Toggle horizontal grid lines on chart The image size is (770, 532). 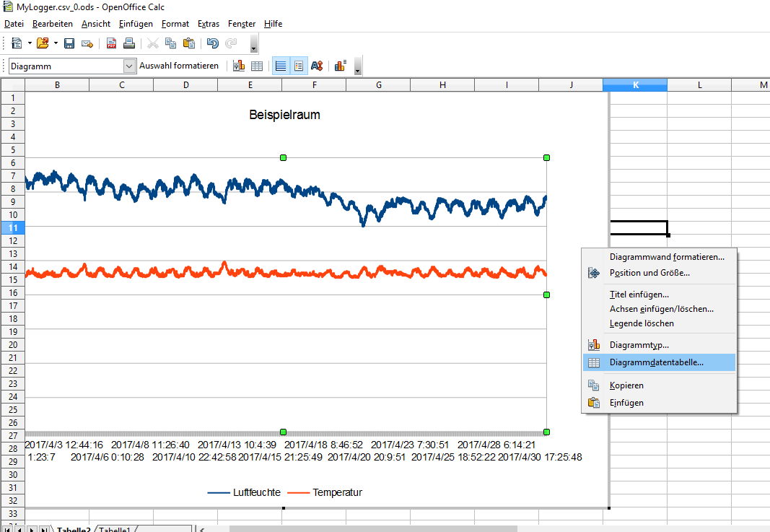(x=281, y=66)
